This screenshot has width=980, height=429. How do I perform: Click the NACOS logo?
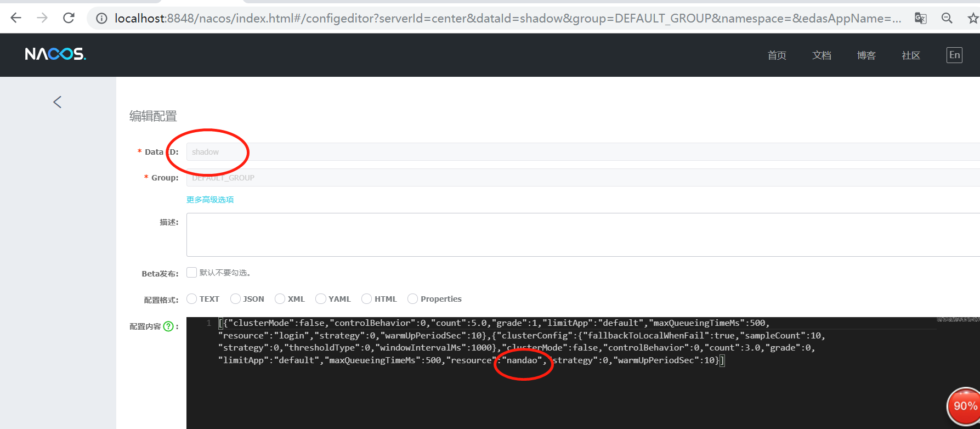(55, 54)
